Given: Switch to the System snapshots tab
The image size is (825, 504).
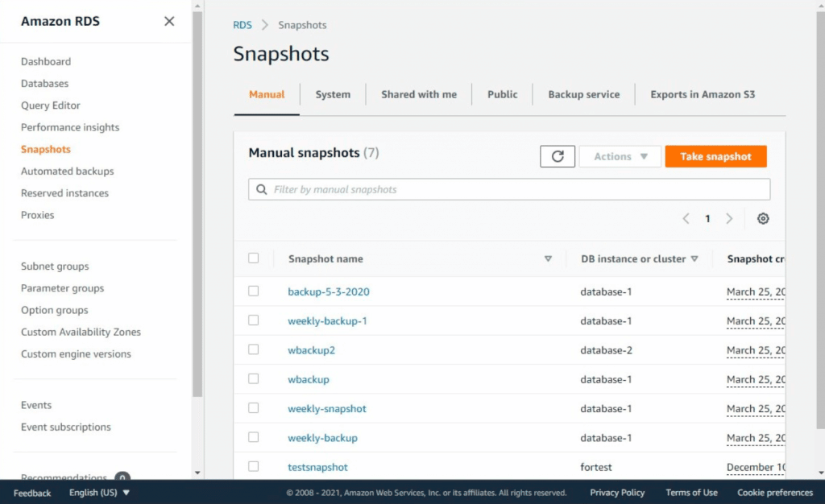Looking at the screenshot, I should pos(333,94).
